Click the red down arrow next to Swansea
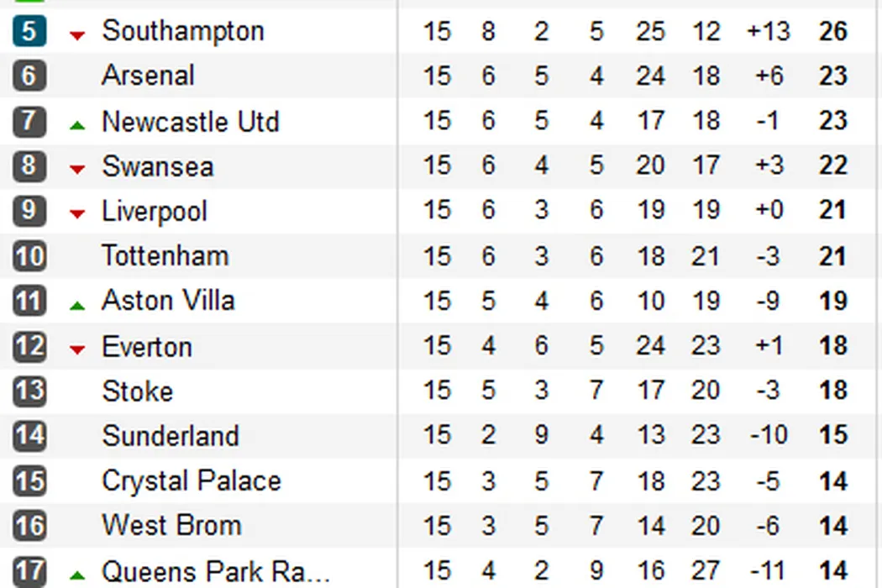The image size is (882, 588). click(x=77, y=170)
